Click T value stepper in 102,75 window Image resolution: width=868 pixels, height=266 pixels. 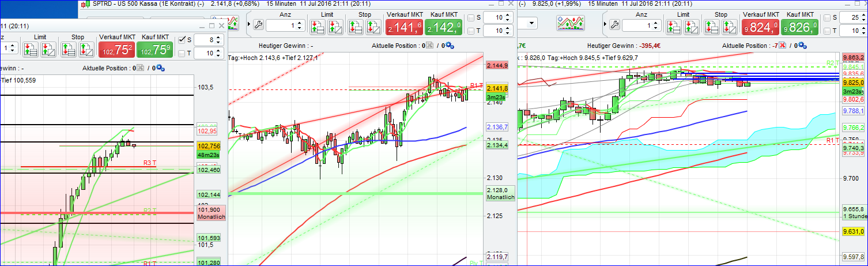click(219, 54)
